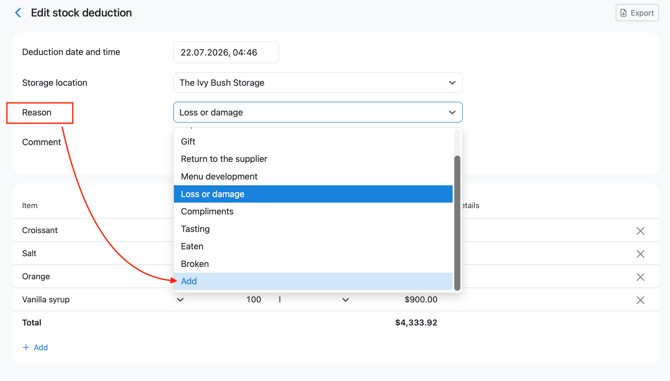Click the $900.00 amount
The height and width of the screenshot is (381, 670).
tap(421, 299)
